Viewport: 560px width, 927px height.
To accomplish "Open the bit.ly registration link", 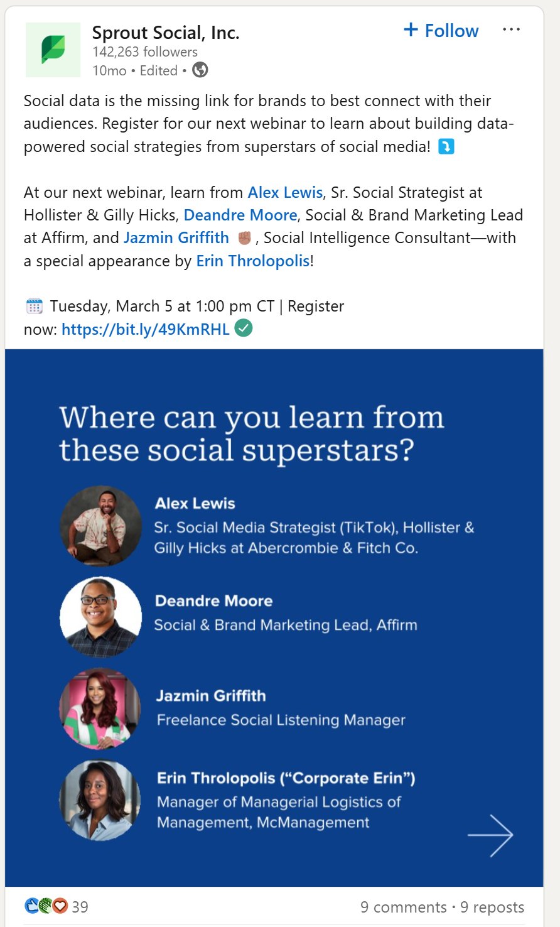I will click(x=145, y=328).
